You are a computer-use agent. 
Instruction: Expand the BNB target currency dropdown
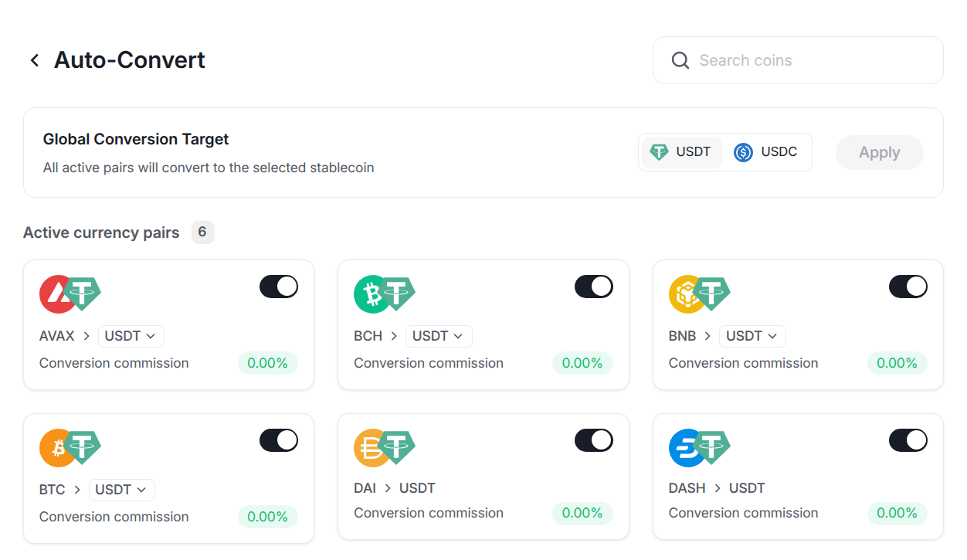point(752,336)
